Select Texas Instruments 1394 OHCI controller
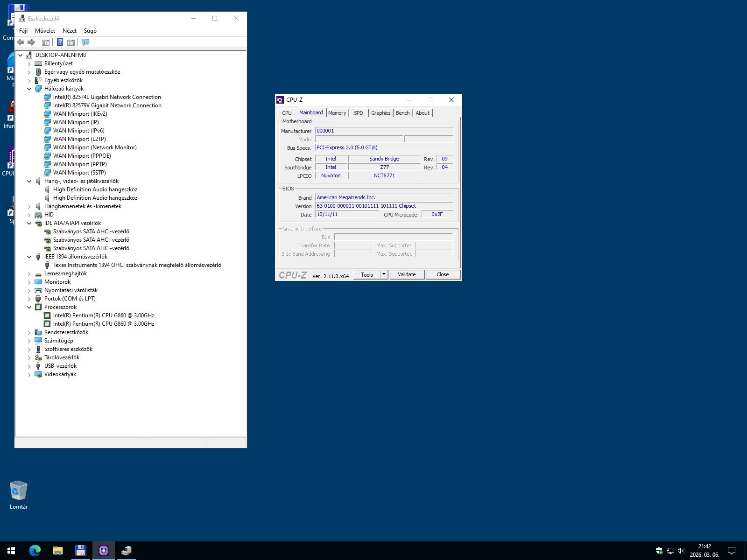747x560 pixels. pyautogui.click(x=137, y=265)
